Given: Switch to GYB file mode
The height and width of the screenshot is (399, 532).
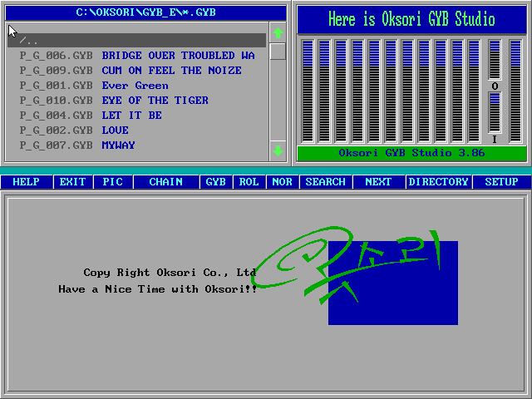Looking at the screenshot, I should tap(216, 182).
